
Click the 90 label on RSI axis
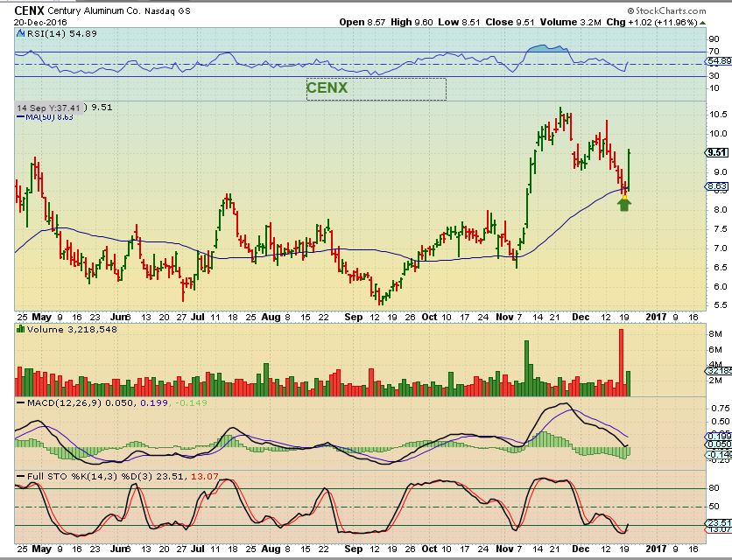point(714,39)
